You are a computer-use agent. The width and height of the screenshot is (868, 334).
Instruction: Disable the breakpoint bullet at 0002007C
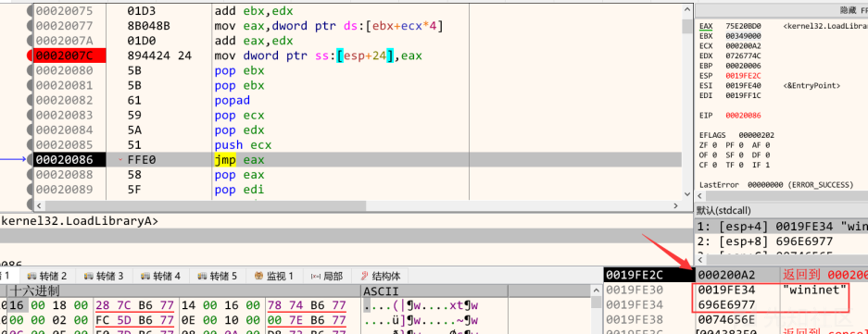[30, 56]
